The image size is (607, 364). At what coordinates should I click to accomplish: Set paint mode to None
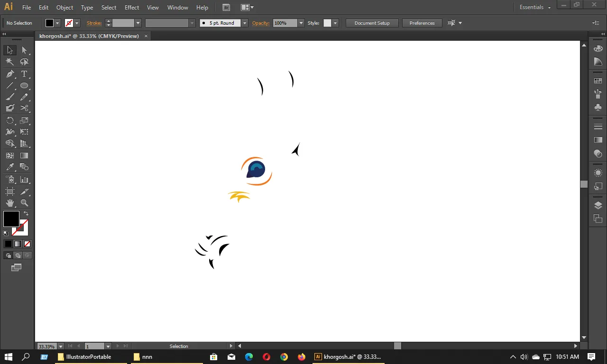[x=27, y=244]
